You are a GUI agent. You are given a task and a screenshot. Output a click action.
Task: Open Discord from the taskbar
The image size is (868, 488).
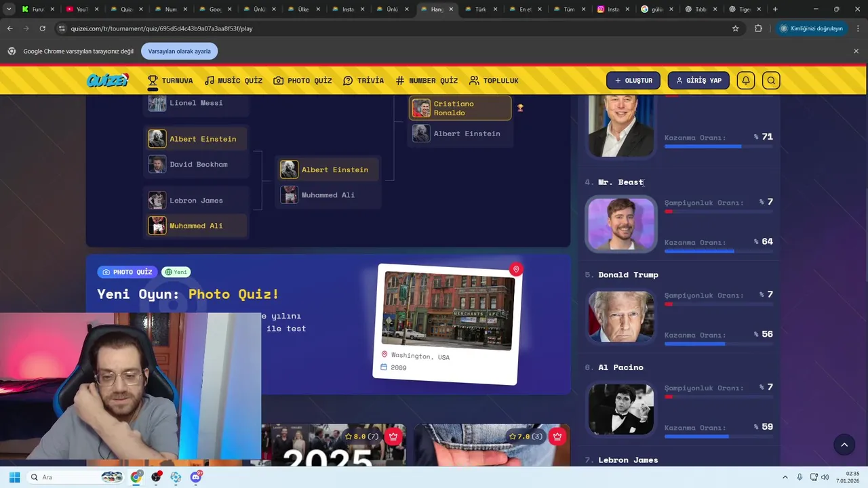(x=196, y=477)
